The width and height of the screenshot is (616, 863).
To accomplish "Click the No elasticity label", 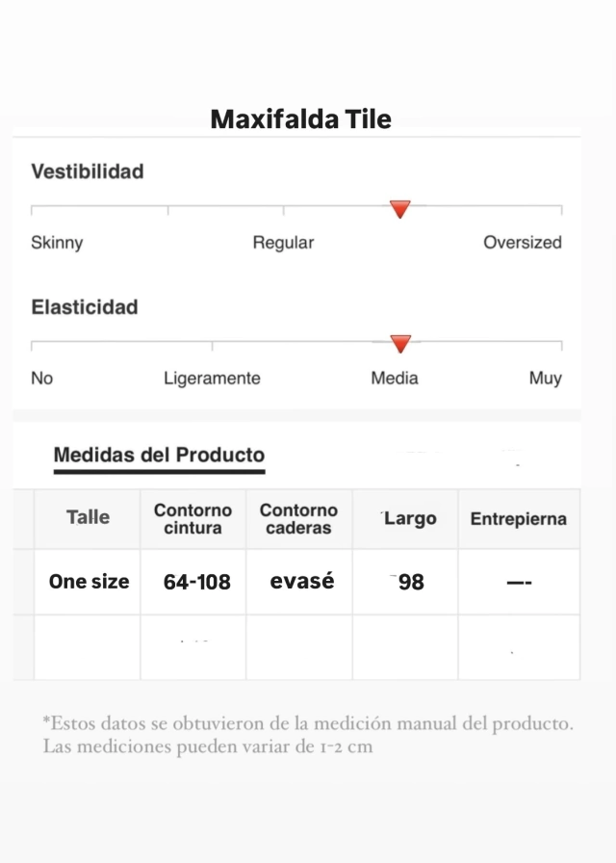I will (x=41, y=379).
